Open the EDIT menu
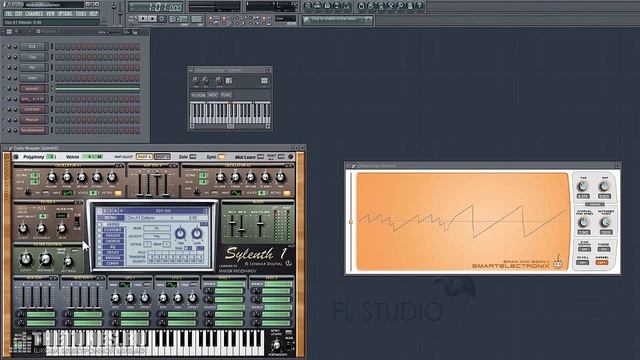This screenshot has height=360, width=640. point(19,13)
